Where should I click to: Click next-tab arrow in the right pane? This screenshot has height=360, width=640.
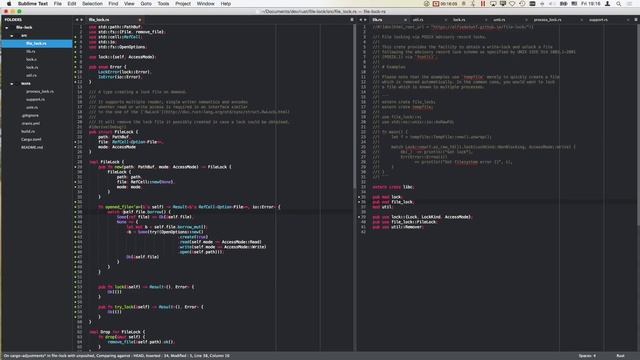coord(365,20)
